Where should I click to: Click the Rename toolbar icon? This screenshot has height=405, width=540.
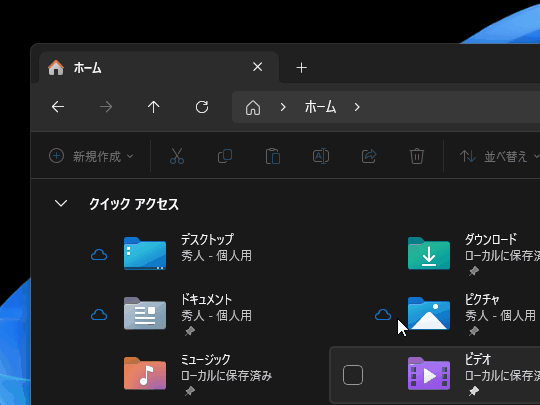click(321, 156)
